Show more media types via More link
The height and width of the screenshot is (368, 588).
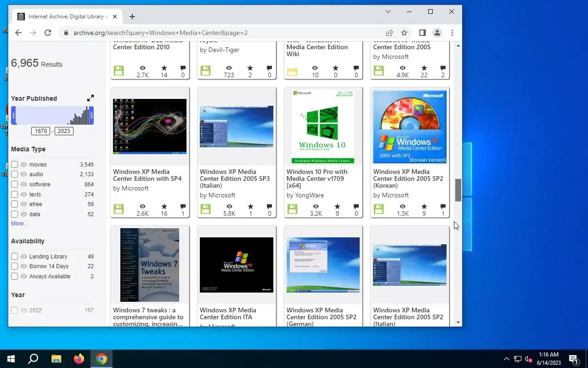coord(19,224)
